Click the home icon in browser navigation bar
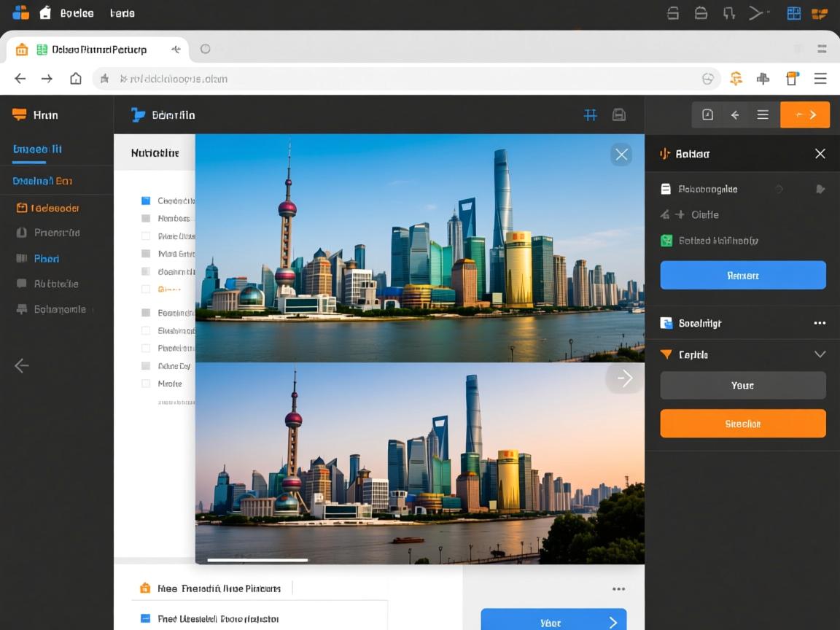The image size is (840, 630). [x=76, y=79]
